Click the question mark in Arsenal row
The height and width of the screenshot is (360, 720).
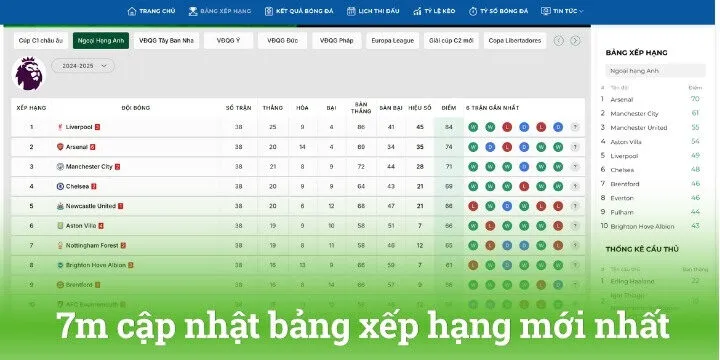point(575,147)
